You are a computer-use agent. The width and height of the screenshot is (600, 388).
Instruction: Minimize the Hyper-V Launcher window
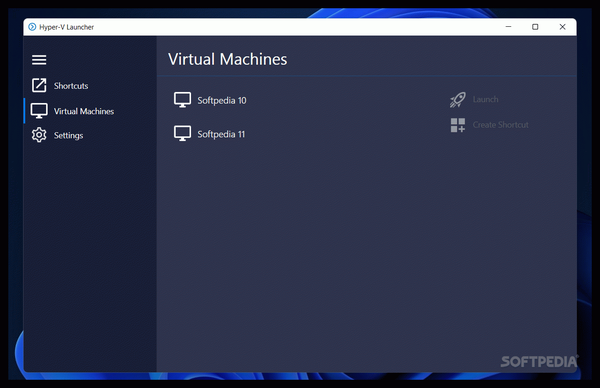509,27
